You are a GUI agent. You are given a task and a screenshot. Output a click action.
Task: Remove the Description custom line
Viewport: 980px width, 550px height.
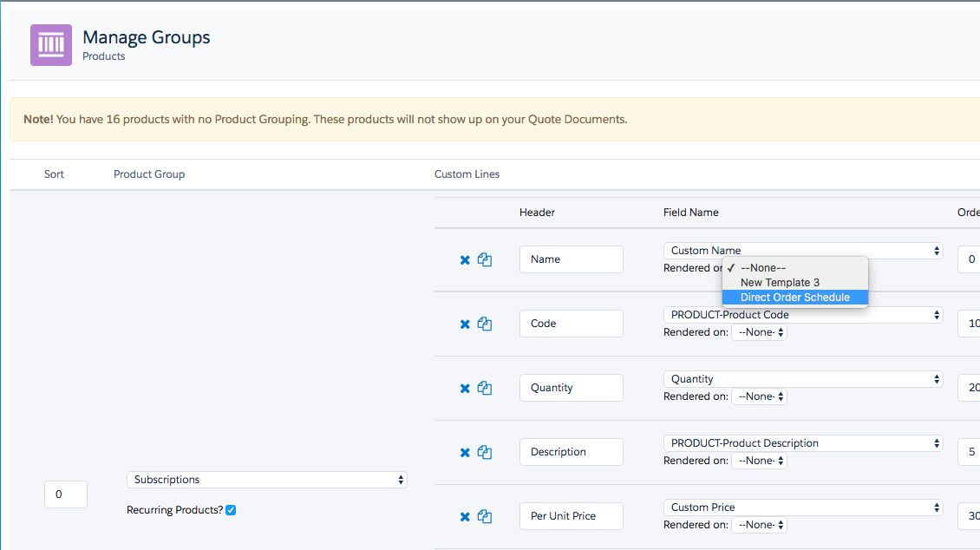[x=465, y=453]
